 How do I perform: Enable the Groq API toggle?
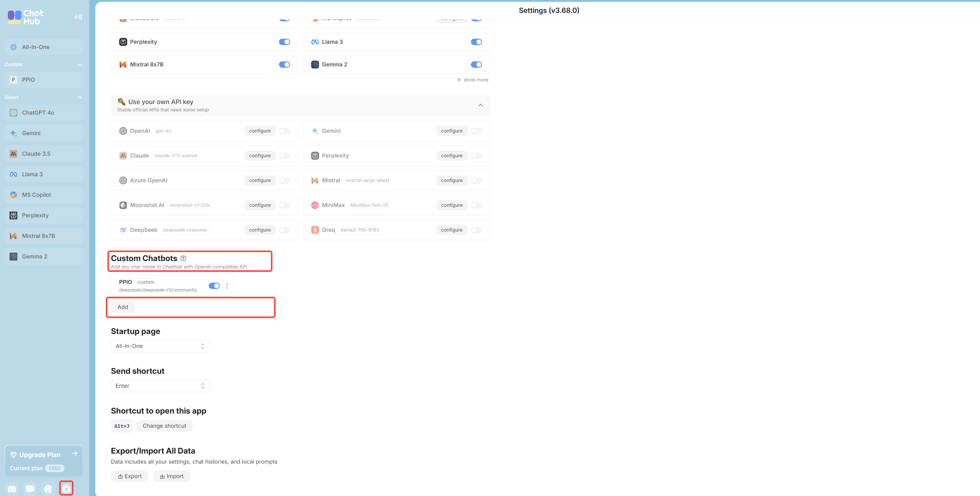point(476,230)
